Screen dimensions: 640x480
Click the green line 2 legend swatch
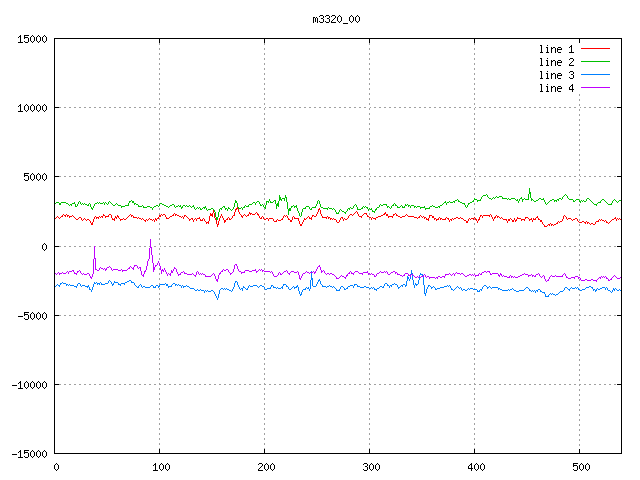tap(595, 62)
